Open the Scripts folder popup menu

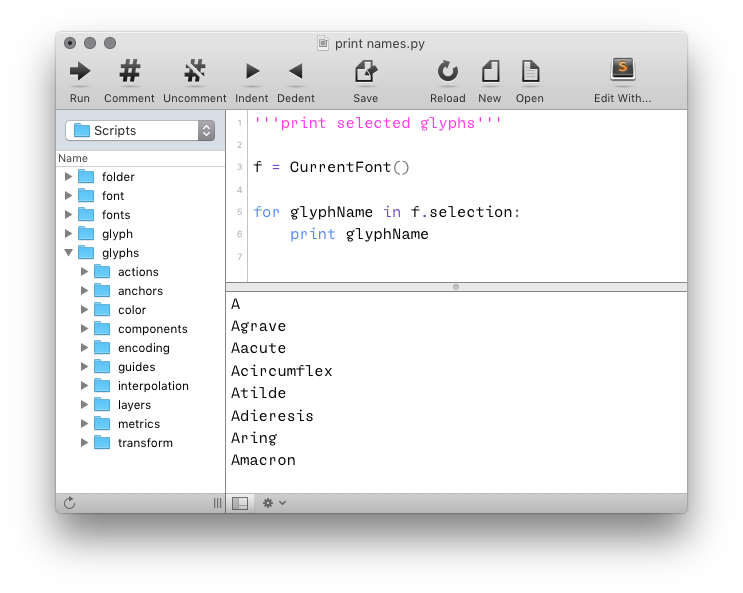[140, 130]
